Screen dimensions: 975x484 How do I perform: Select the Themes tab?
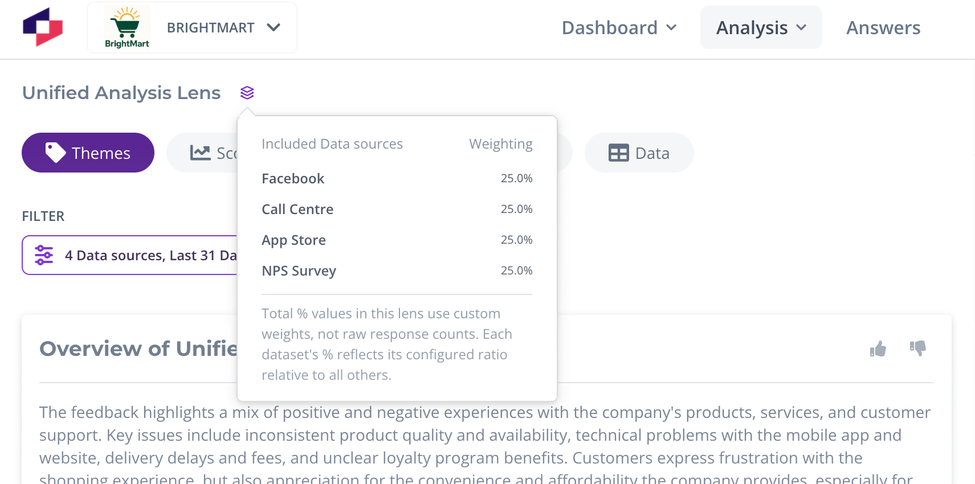coord(88,152)
